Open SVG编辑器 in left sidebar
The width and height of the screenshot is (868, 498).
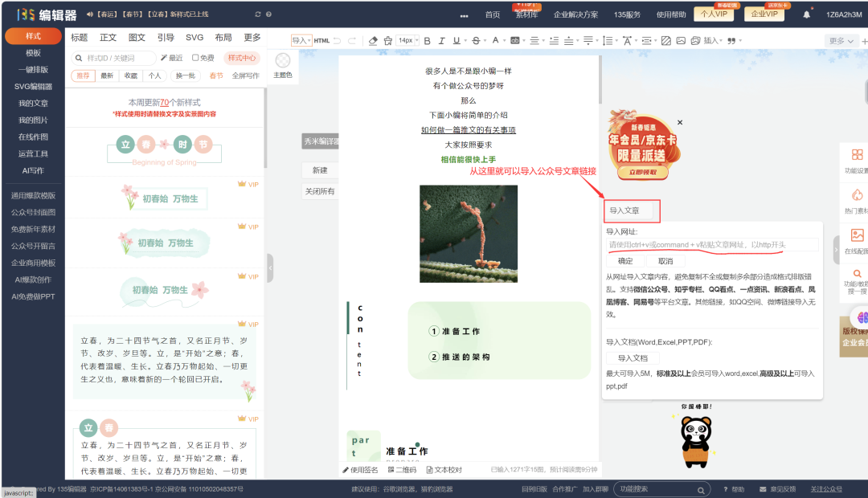pyautogui.click(x=33, y=87)
